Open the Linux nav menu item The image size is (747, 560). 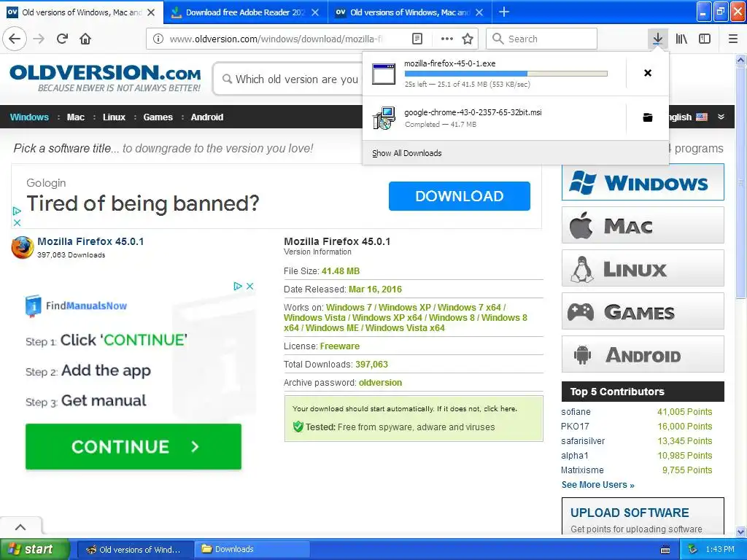click(114, 117)
